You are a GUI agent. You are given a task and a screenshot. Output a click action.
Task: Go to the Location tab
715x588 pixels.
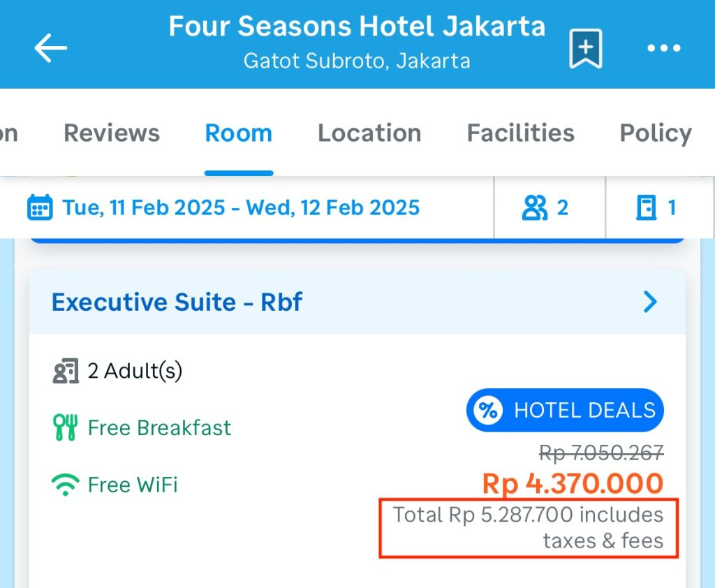click(x=369, y=133)
